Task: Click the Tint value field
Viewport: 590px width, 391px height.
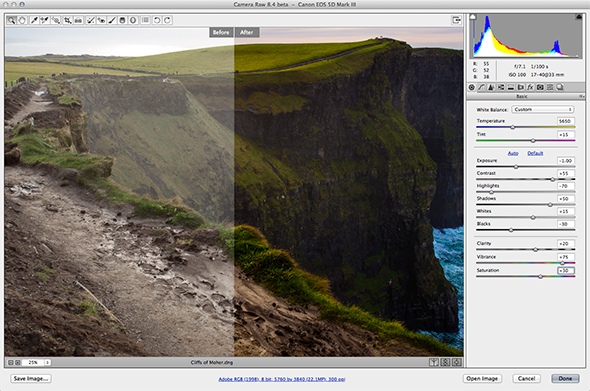Action: pyautogui.click(x=565, y=134)
